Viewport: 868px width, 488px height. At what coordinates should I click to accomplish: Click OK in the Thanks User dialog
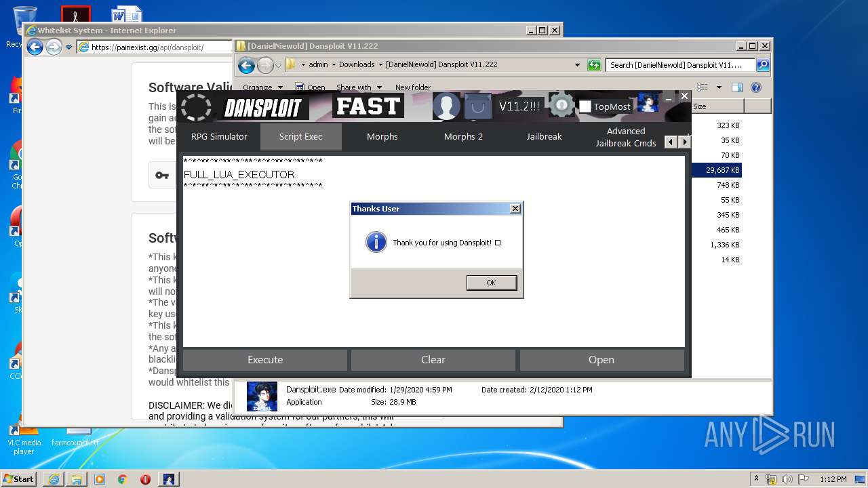coord(492,283)
